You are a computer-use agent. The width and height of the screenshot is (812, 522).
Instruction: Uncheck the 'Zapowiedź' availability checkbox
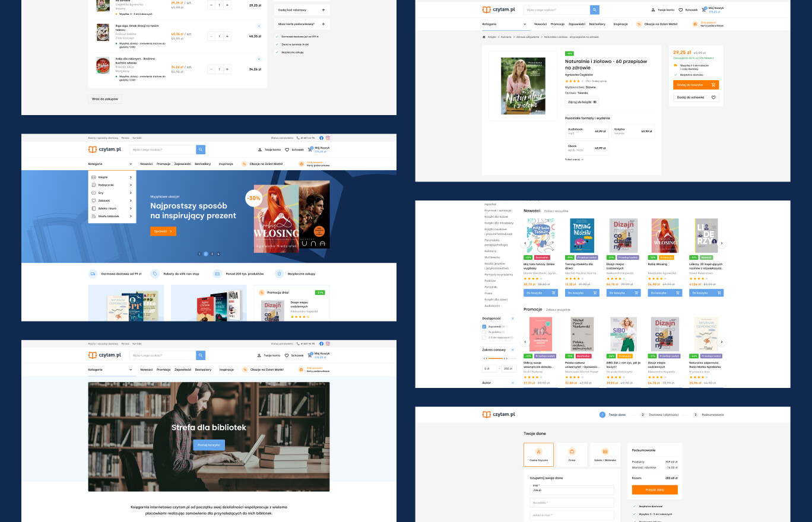coord(484,326)
